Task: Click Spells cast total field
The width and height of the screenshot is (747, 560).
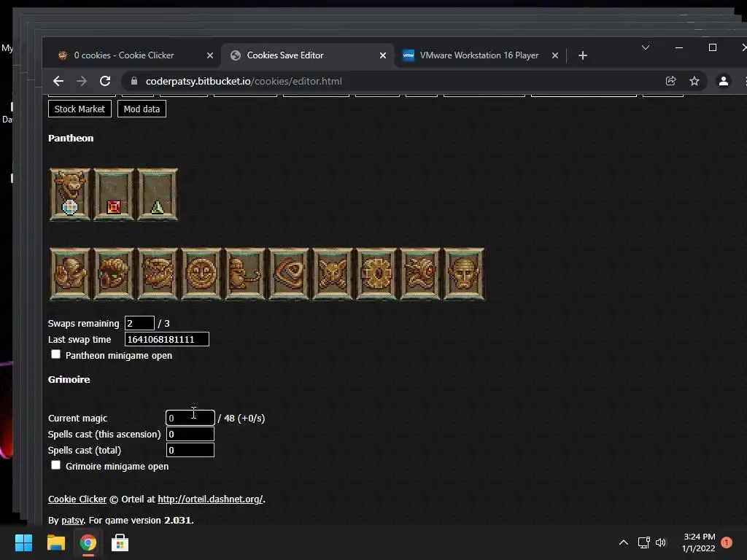Action: [x=190, y=450]
